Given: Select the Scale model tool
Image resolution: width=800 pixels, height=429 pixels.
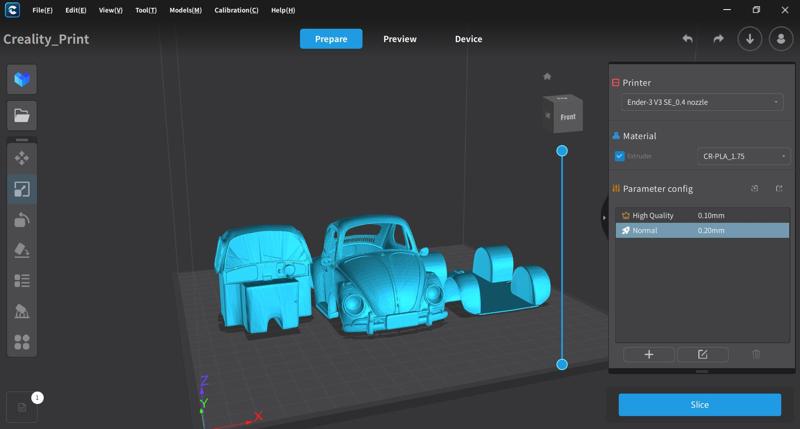Looking at the screenshot, I should coord(22,189).
